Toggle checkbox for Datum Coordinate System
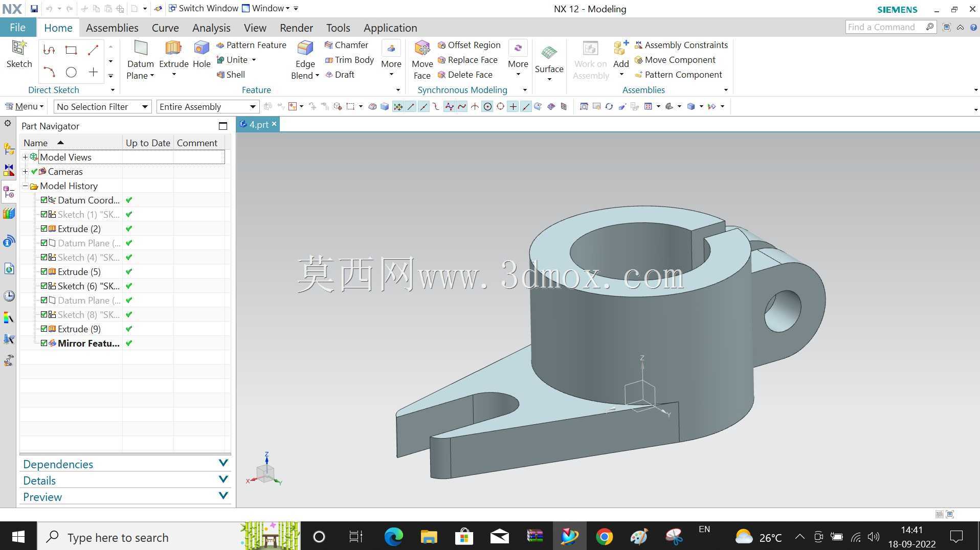The width and height of the screenshot is (980, 550). coord(44,200)
